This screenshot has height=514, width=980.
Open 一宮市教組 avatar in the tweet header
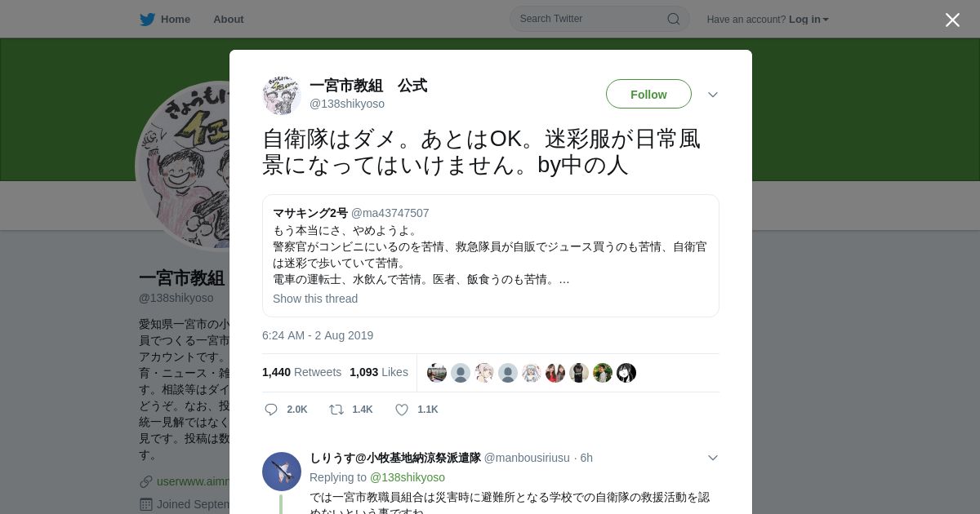[282, 95]
